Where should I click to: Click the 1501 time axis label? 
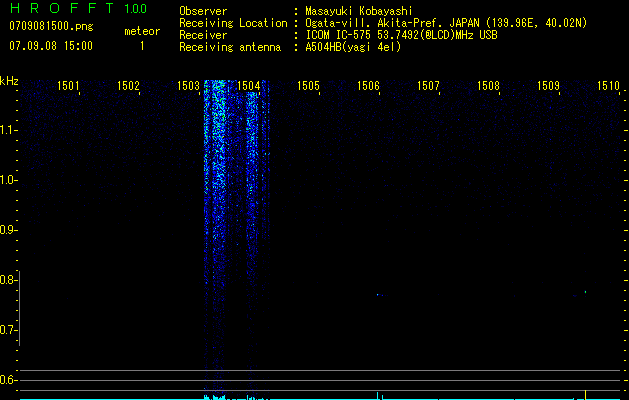click(x=68, y=85)
